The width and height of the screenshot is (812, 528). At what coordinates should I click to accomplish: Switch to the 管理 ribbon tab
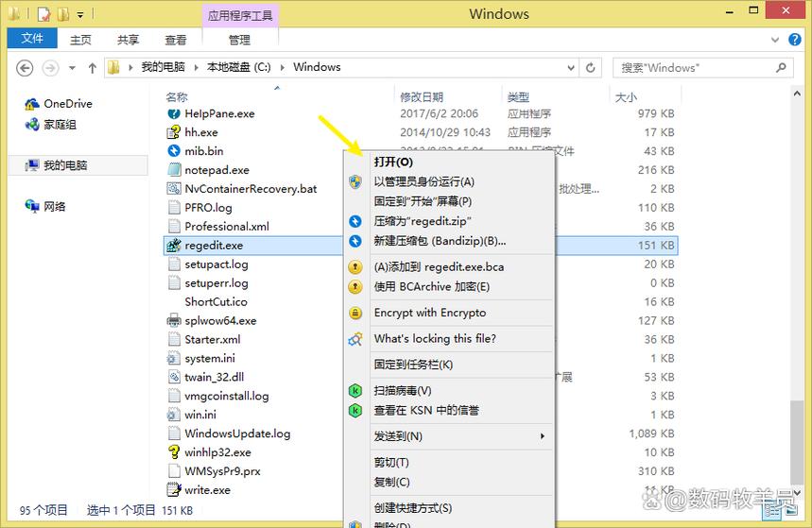[x=240, y=40]
